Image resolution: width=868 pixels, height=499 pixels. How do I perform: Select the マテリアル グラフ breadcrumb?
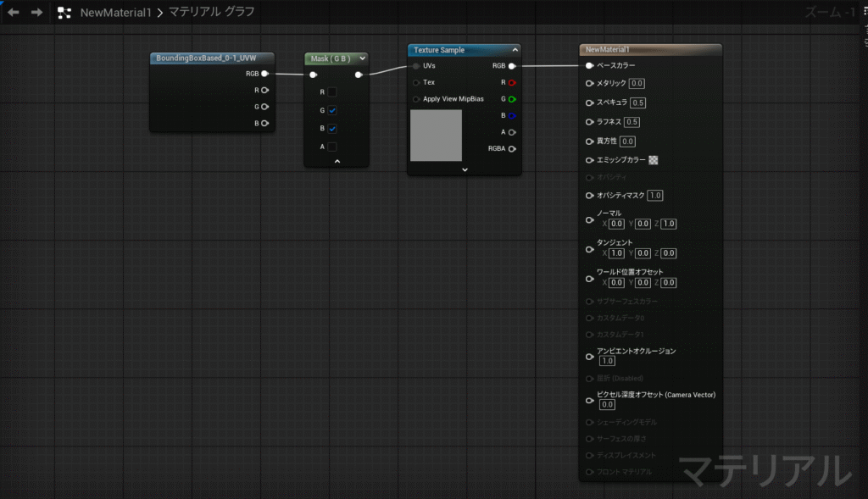pyautogui.click(x=211, y=12)
